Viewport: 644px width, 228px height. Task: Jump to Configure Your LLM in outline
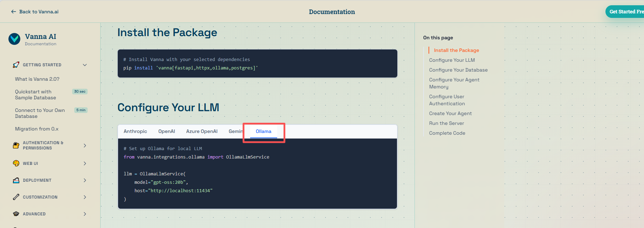pos(452,60)
